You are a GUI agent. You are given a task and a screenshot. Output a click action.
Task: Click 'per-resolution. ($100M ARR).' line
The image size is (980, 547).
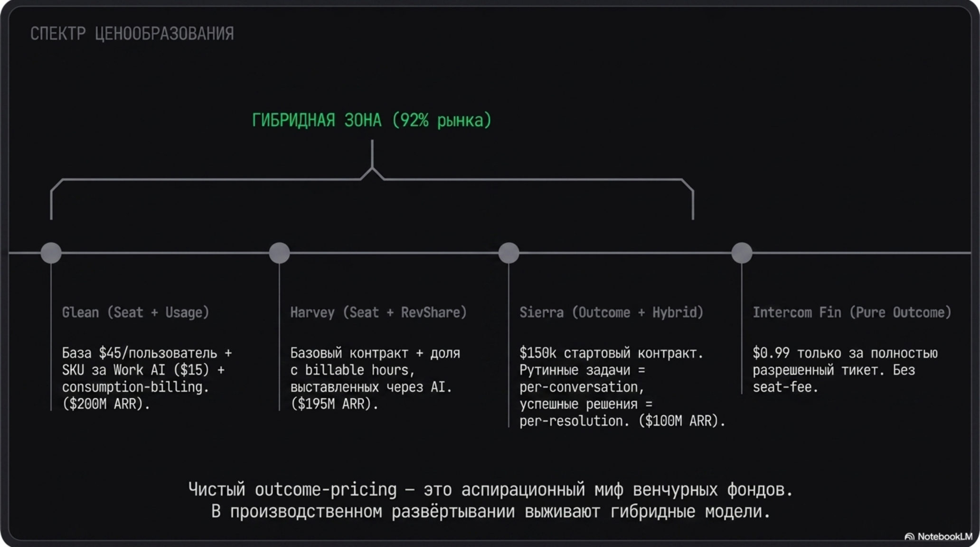pos(622,421)
